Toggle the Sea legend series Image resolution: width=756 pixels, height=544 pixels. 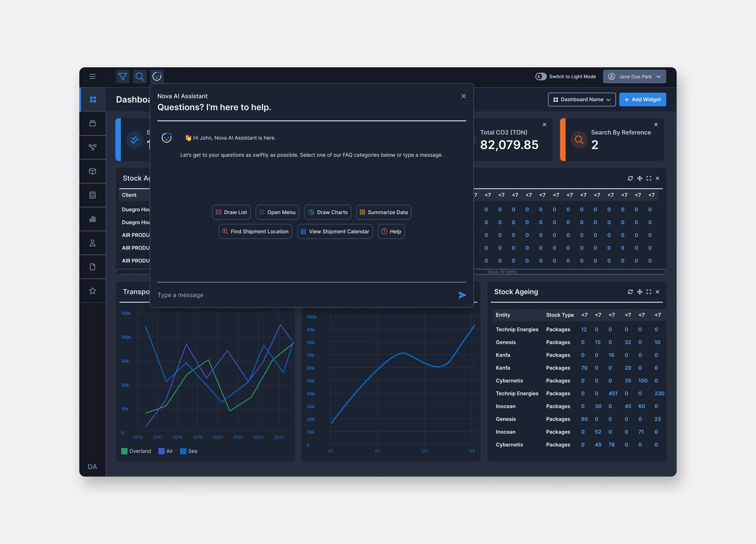coord(189,451)
